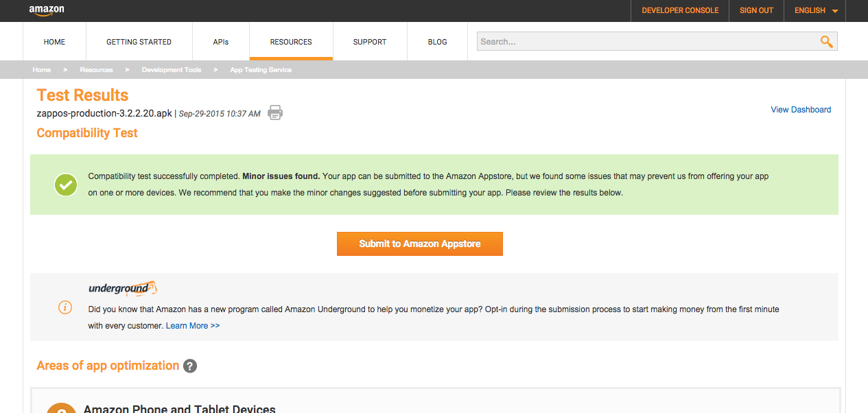Click the Amazon Phone and Tablet Devices heading
Screen dimensions: 868x413
tap(179, 409)
